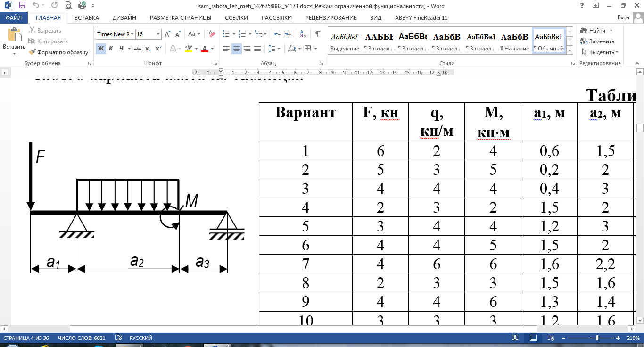Expand bullet list style dropdown arrow

(x=233, y=34)
